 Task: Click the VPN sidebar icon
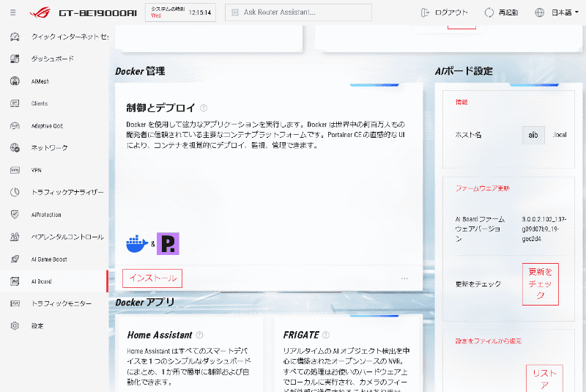(15, 171)
